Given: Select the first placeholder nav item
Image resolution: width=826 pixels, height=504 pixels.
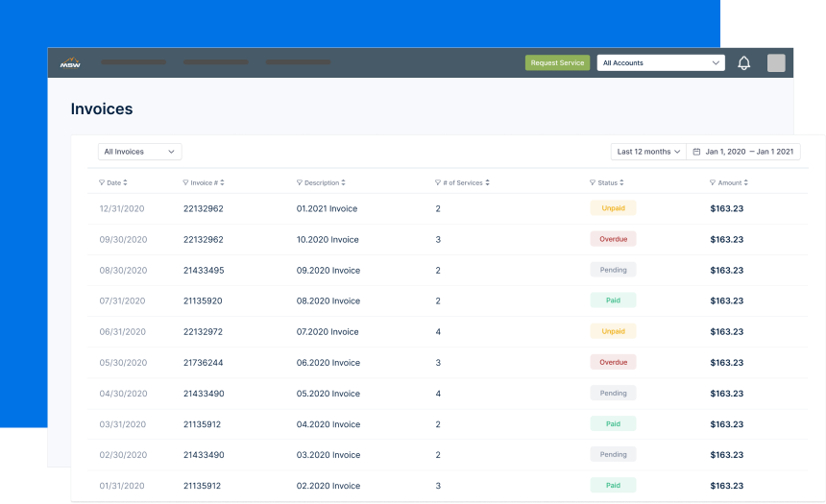Looking at the screenshot, I should tap(134, 62).
